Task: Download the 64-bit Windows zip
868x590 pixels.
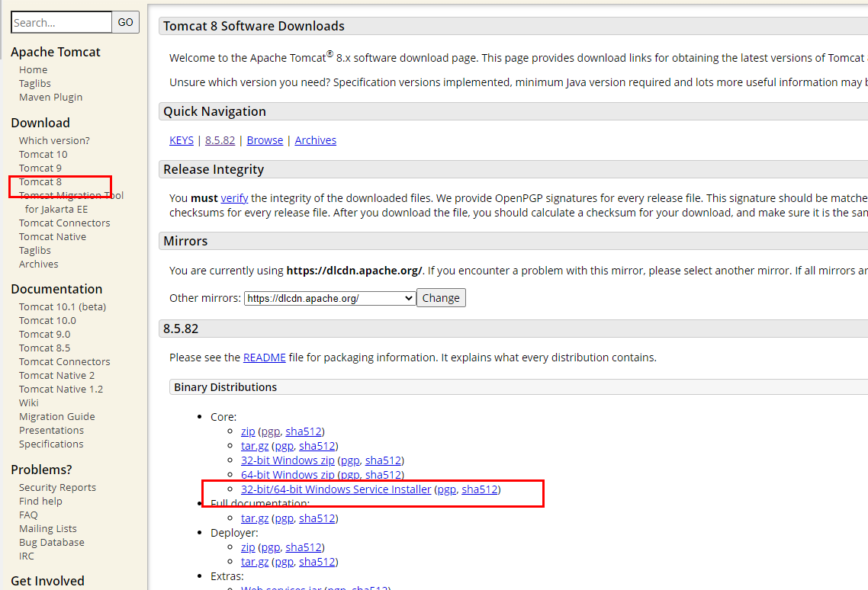Action: pyautogui.click(x=288, y=475)
